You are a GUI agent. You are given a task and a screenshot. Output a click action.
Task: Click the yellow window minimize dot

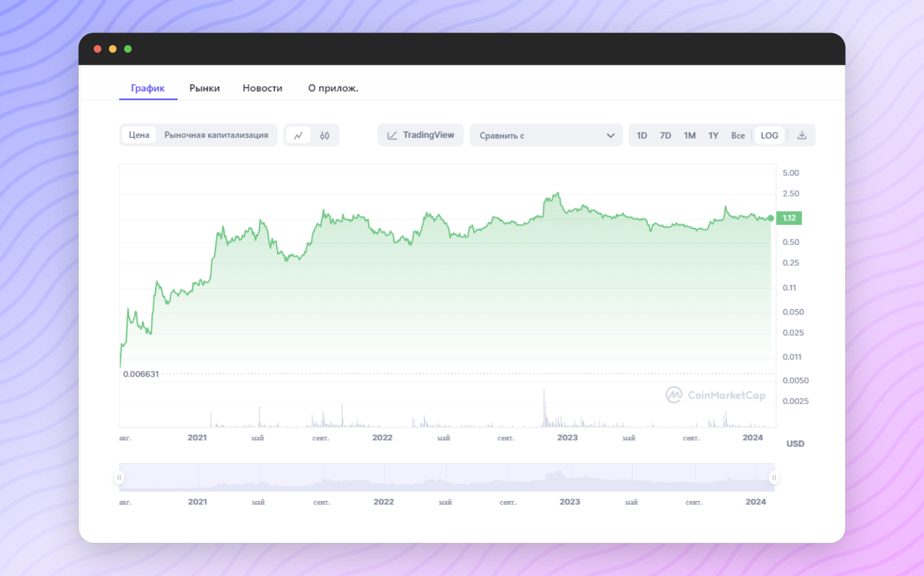[x=113, y=49]
